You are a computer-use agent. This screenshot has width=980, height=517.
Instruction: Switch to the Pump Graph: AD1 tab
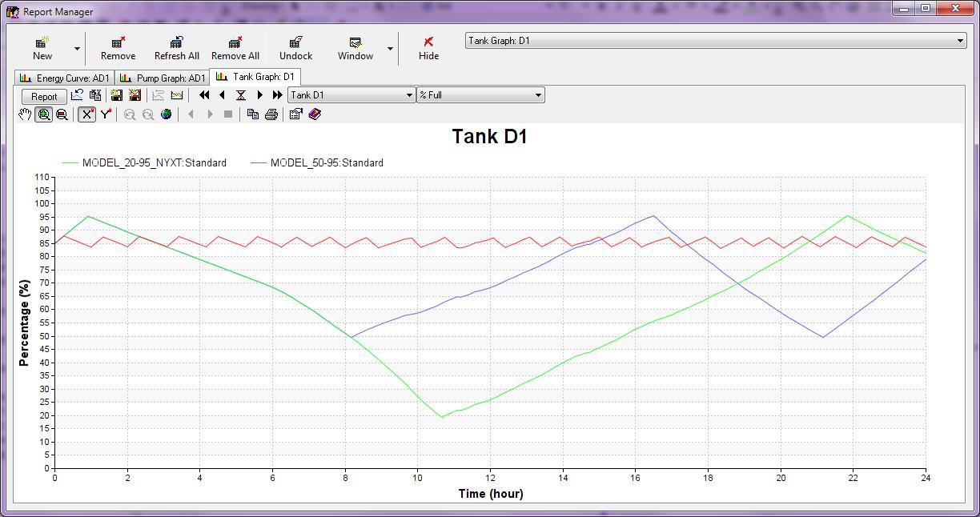(163, 78)
